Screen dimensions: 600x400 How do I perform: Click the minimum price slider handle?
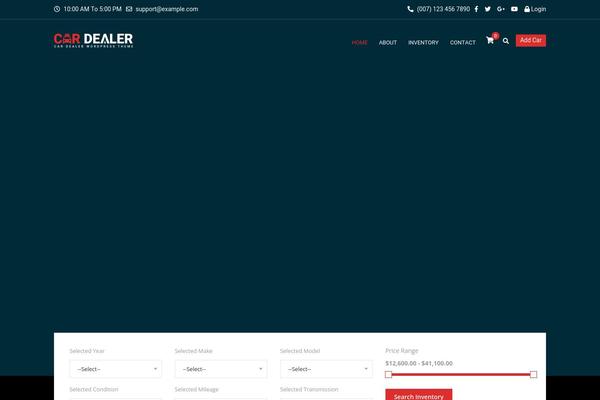pyautogui.click(x=388, y=374)
